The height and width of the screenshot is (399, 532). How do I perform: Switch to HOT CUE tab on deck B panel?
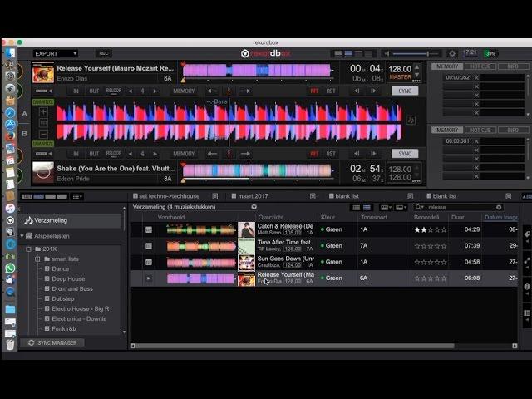480,130
